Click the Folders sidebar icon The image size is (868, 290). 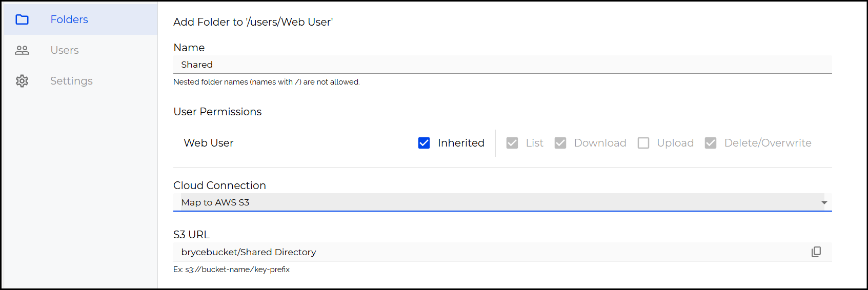tap(22, 19)
